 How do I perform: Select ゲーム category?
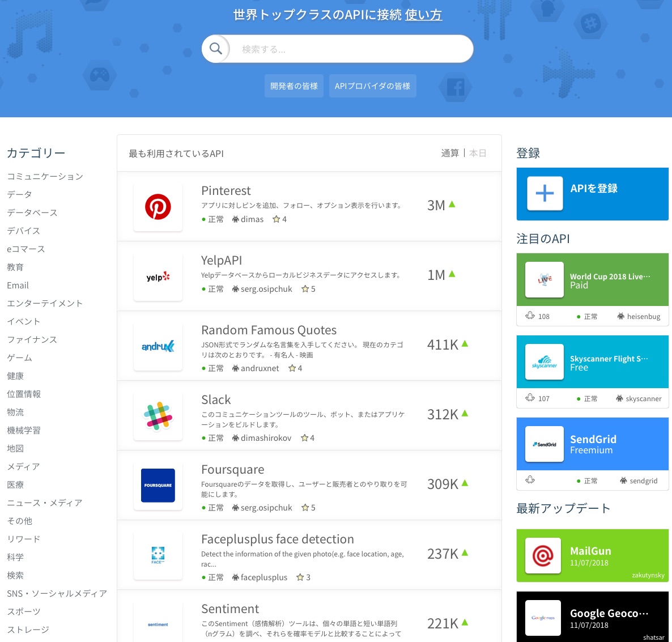(x=19, y=358)
